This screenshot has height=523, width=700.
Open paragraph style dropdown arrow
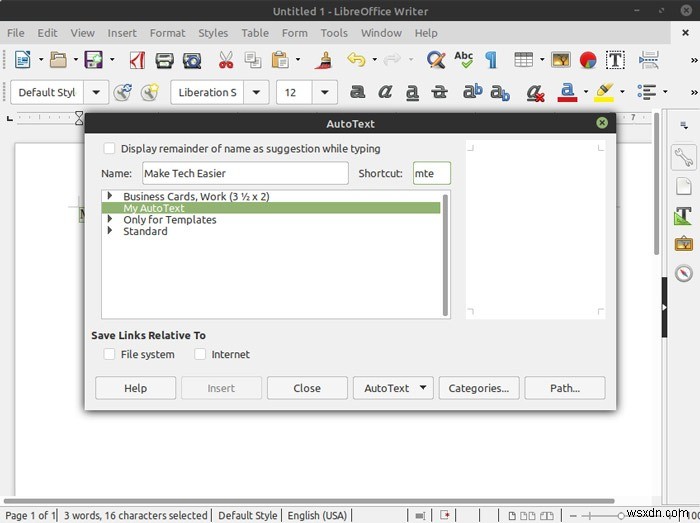[96, 92]
